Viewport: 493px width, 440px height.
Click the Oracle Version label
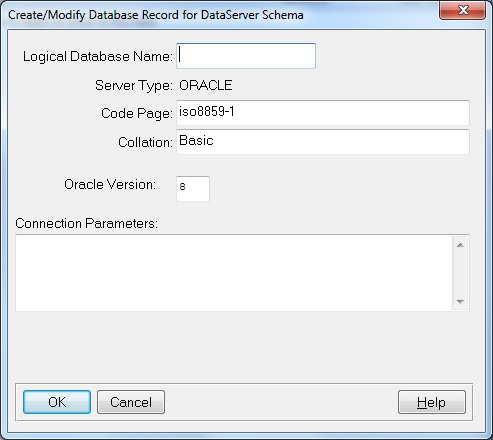tap(110, 184)
